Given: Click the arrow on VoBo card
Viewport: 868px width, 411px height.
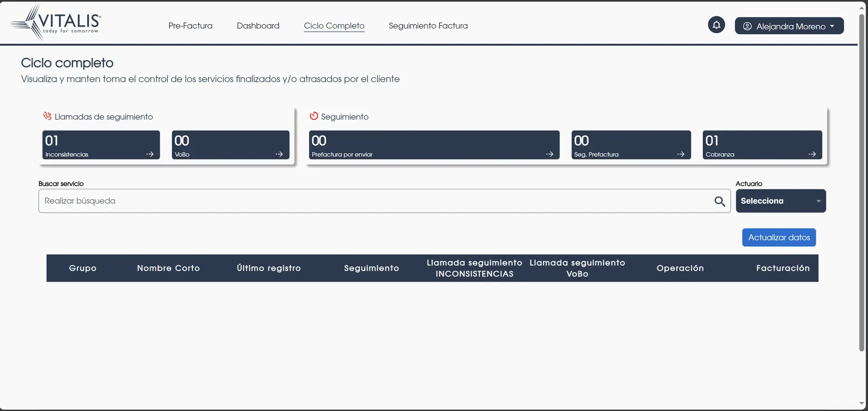Looking at the screenshot, I should (x=279, y=154).
